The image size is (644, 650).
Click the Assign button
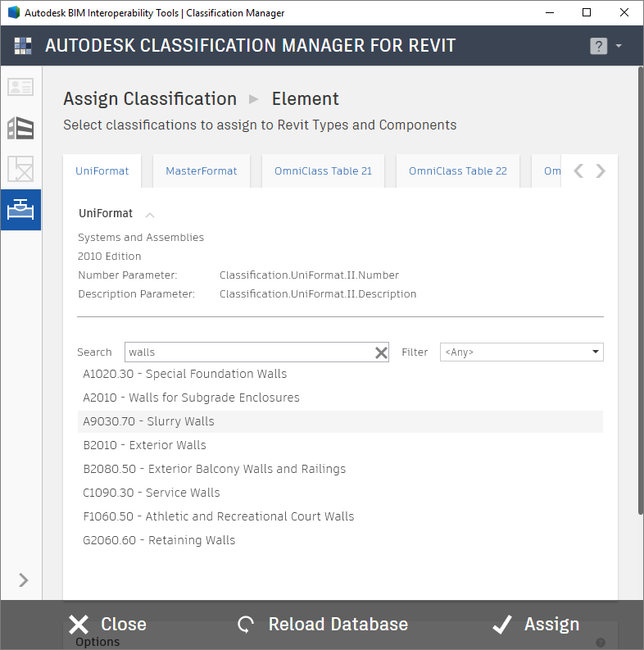(535, 625)
